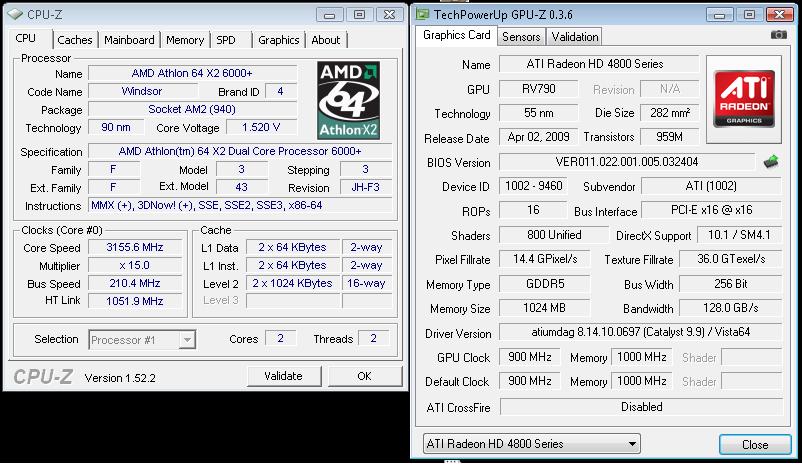
Task: Click the ATI CrossFire Disabled field
Action: [641, 407]
